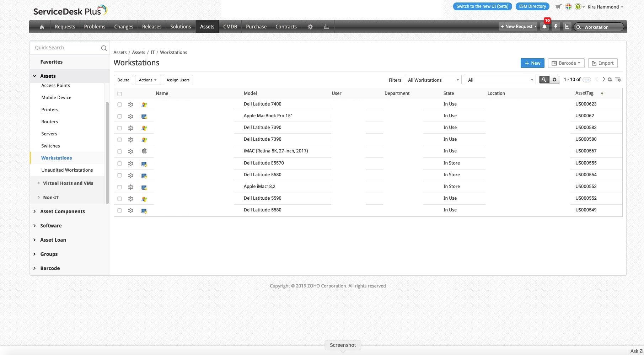Open the CMDB tab
This screenshot has height=355, width=644.
pos(230,27)
